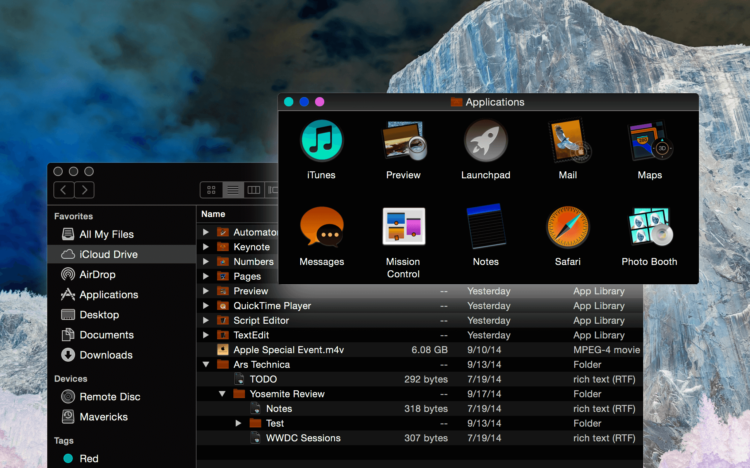Viewport: 750px width, 468px height.
Task: Open Documents from the sidebar
Action: tap(121, 335)
